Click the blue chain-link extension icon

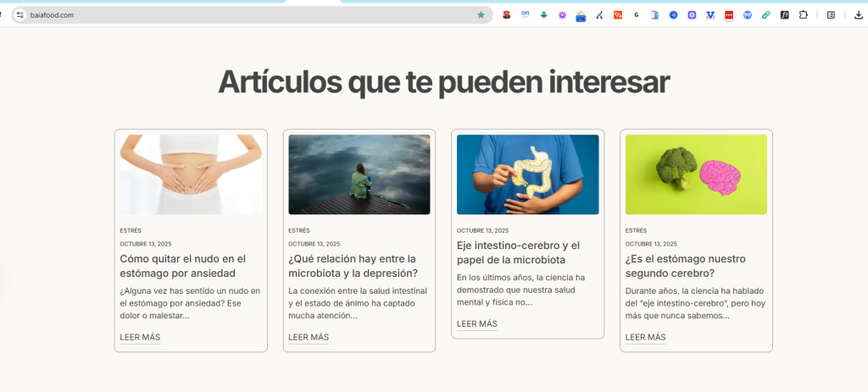(x=766, y=15)
